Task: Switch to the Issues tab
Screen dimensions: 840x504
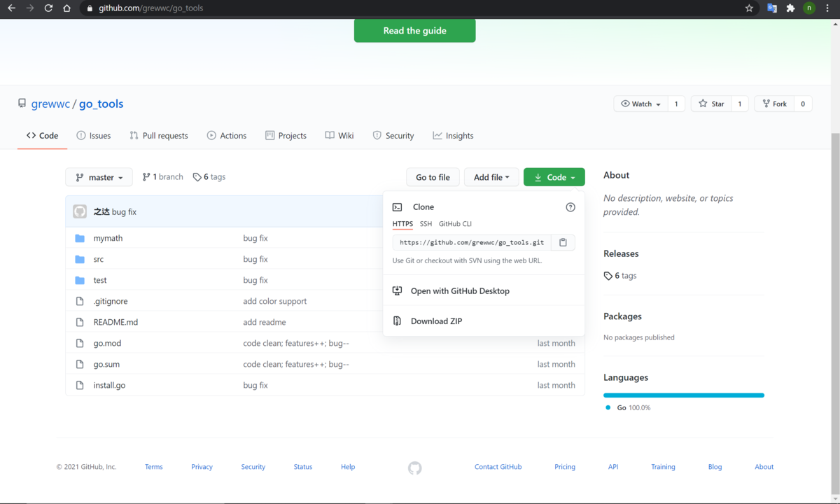Action: (x=94, y=136)
